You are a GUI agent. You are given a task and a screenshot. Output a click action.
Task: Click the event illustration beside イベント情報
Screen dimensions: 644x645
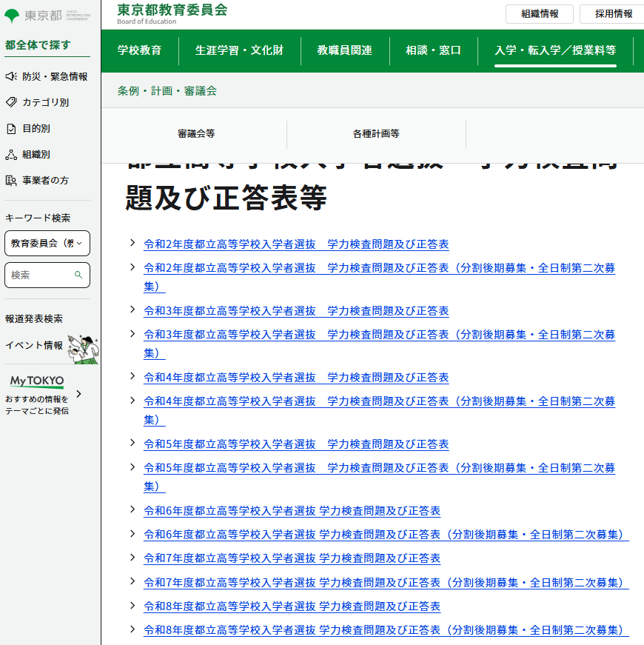click(84, 350)
